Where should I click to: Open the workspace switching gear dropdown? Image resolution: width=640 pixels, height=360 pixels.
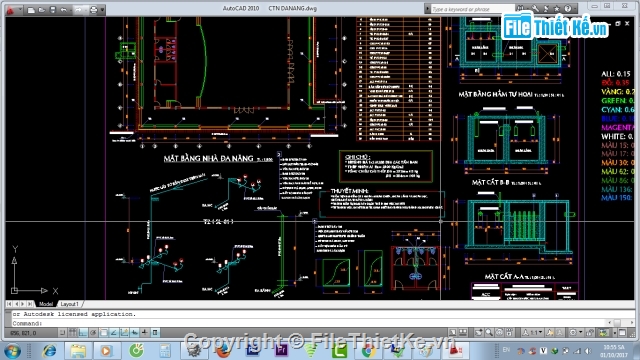[575, 333]
